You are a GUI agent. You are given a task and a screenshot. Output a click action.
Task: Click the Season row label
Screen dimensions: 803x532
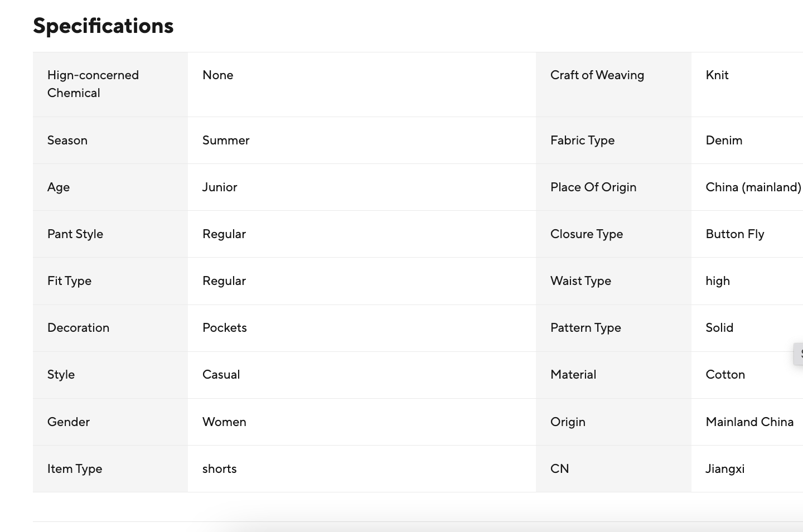[67, 141]
